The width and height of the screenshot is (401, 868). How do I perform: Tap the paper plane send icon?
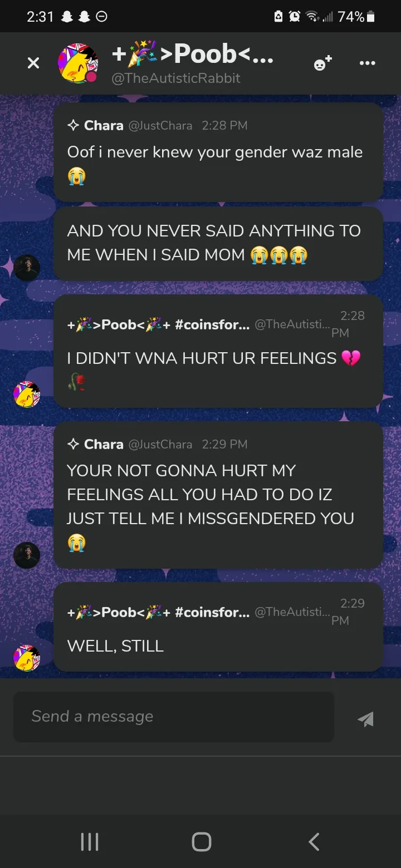(366, 719)
